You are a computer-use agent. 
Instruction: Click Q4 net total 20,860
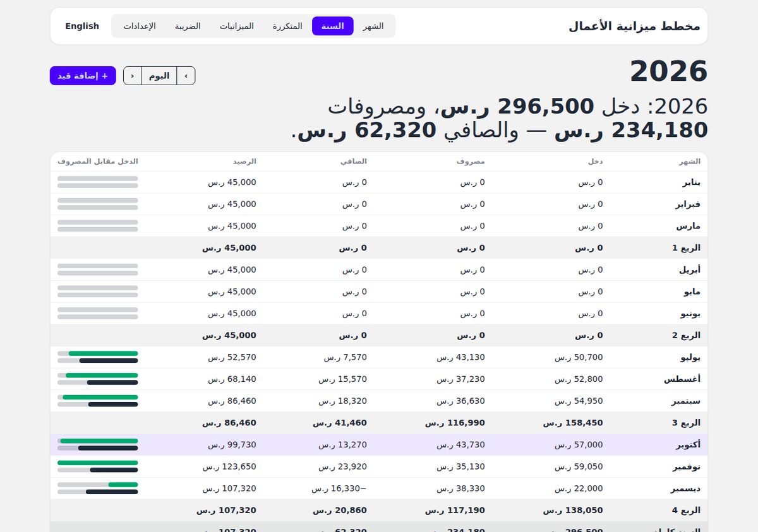coord(340,511)
